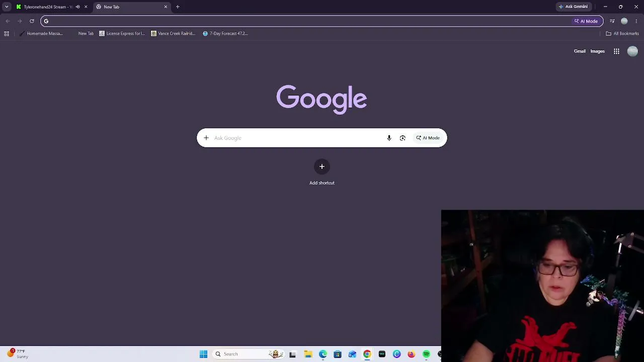This screenshot has height=362, width=644.
Task: Expand the All Bookmarks folder
Action: click(x=622, y=34)
